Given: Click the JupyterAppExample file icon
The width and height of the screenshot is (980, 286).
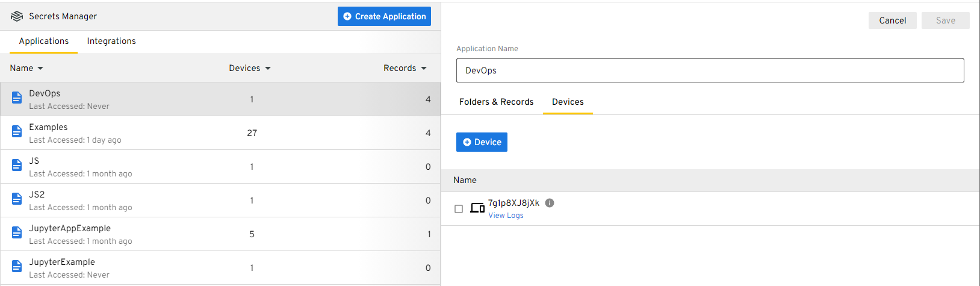Looking at the screenshot, I should 17,232.
